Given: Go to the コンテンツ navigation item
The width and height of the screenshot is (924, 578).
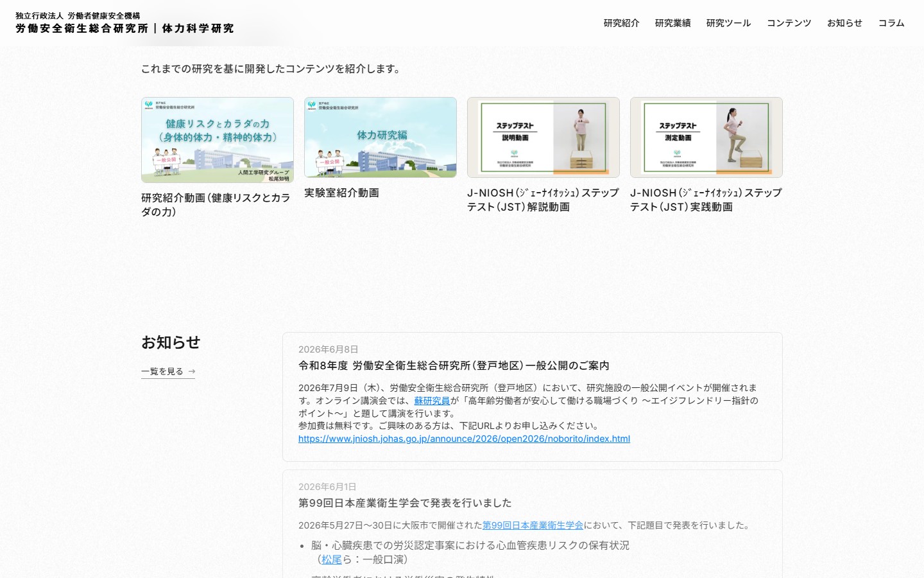Looking at the screenshot, I should tap(789, 23).
